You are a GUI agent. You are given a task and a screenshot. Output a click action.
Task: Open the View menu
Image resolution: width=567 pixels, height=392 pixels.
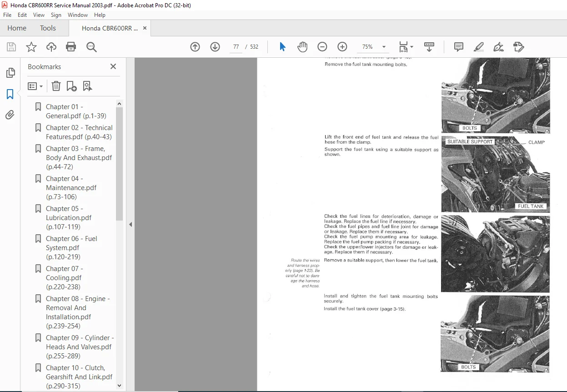(x=39, y=15)
